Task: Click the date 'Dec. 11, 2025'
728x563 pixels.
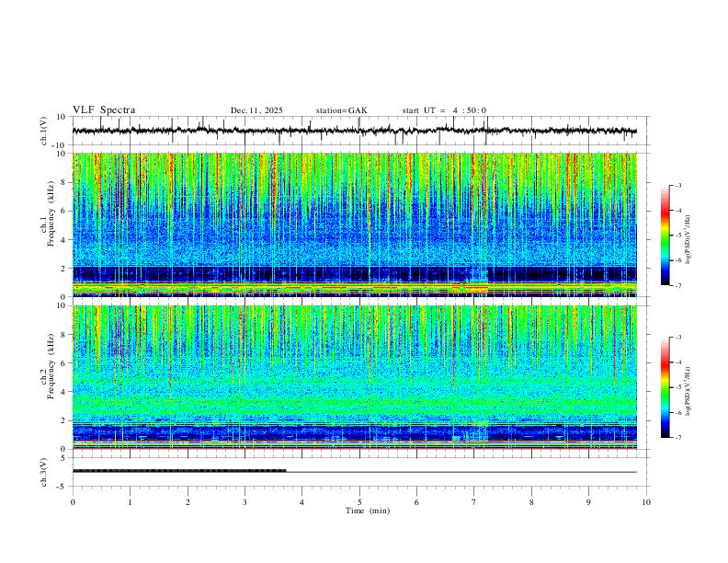Action: tap(256, 110)
